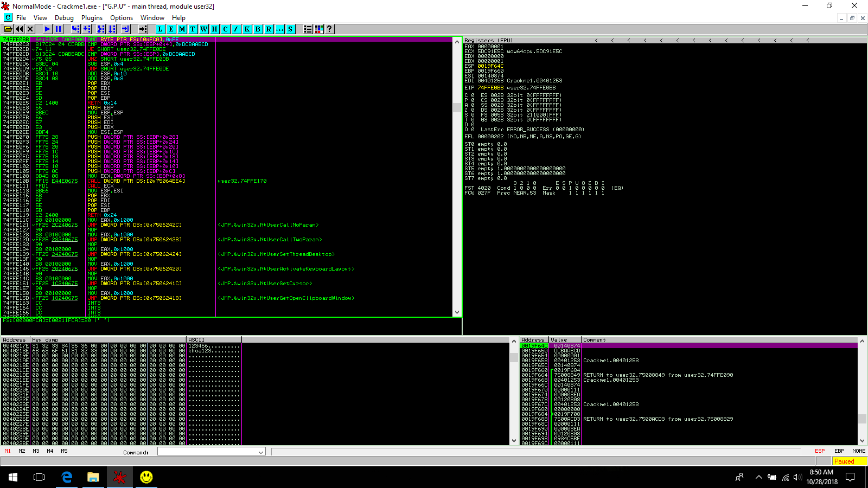Close the debugged program with the X icon
Screen dimensions: 868x488
click(x=30, y=29)
